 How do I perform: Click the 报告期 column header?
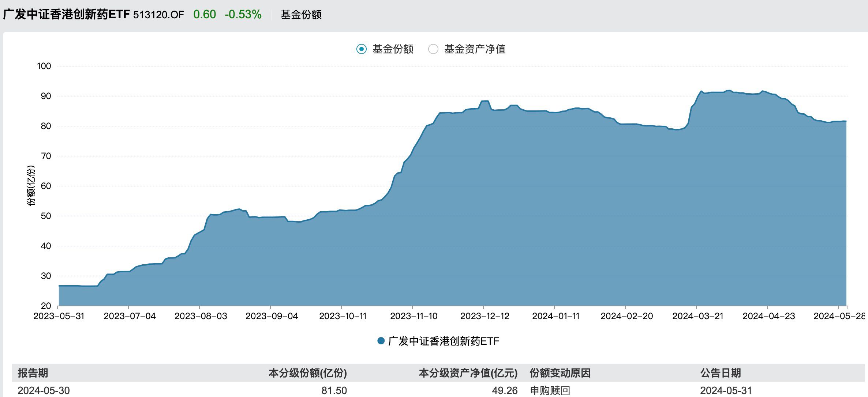pos(33,373)
